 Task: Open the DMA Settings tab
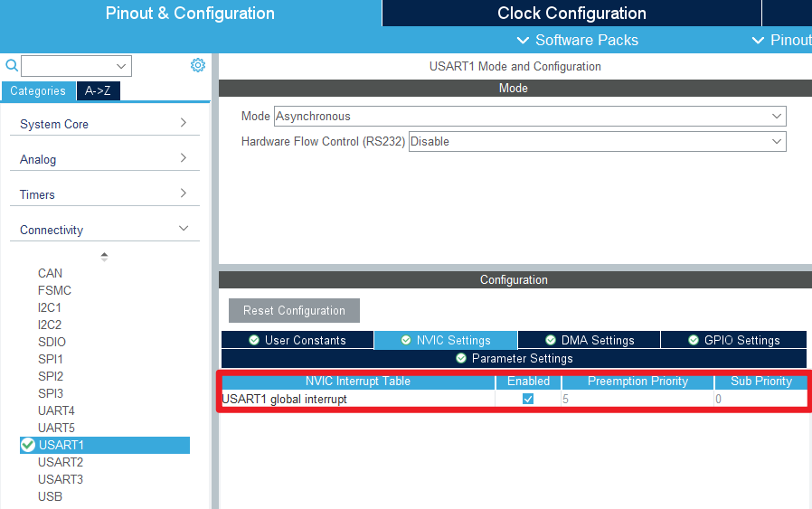click(x=589, y=340)
